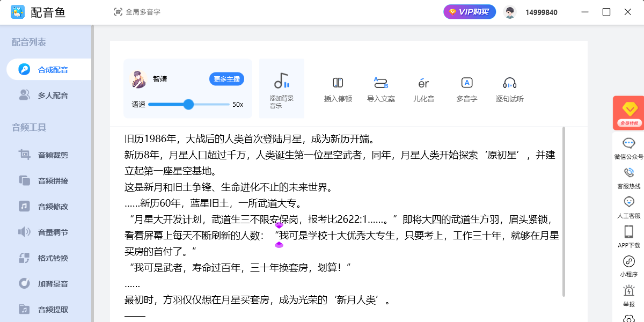Click the text editor vertical scrollbar
This screenshot has width=644, height=322.
tap(563, 211)
